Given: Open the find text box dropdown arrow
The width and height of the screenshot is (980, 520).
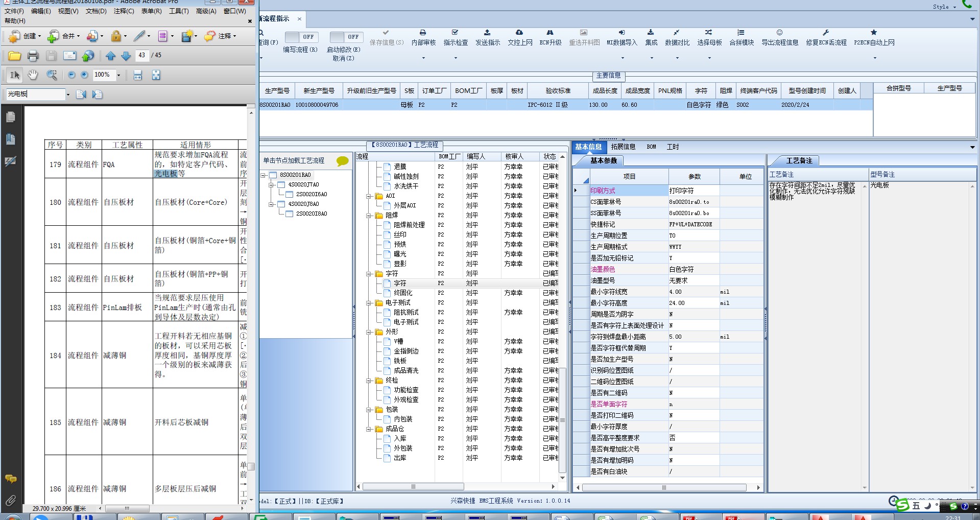Looking at the screenshot, I should coord(67,94).
